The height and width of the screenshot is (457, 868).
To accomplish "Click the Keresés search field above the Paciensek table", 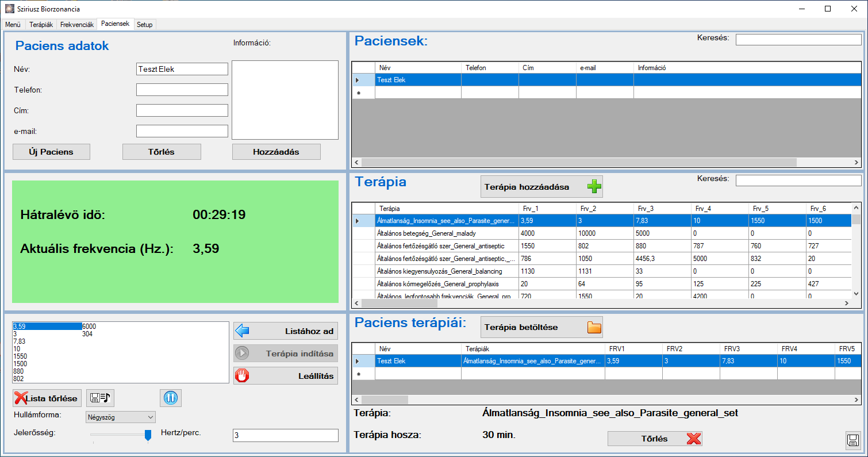I will [x=798, y=40].
